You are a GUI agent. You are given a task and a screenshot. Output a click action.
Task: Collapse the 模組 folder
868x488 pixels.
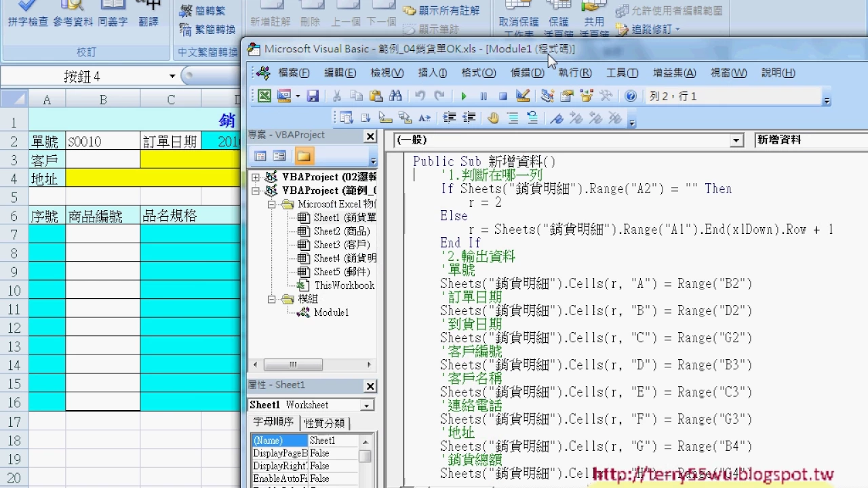(x=272, y=299)
